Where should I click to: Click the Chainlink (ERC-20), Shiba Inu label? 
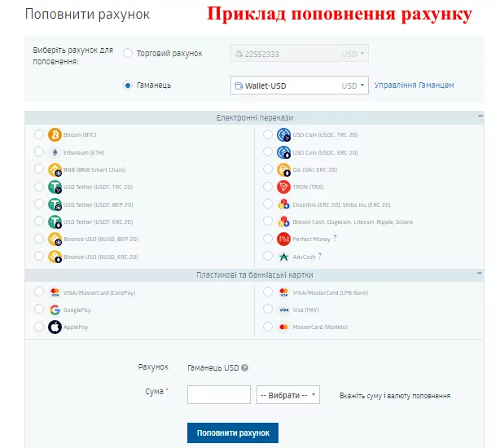341,204
